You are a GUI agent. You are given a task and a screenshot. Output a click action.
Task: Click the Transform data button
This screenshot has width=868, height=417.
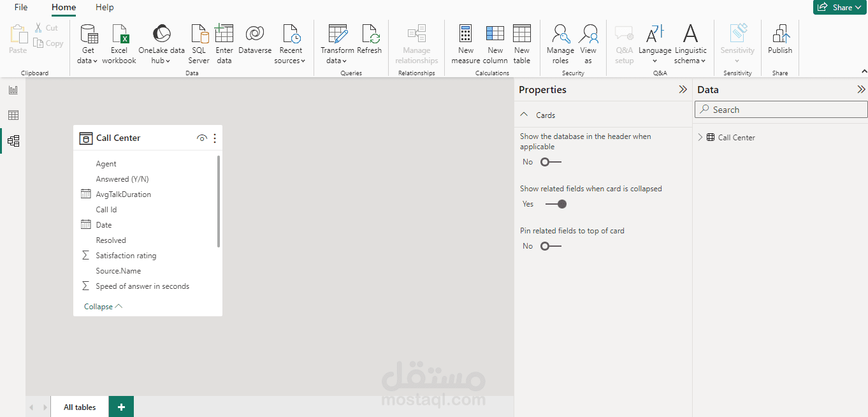(x=337, y=44)
